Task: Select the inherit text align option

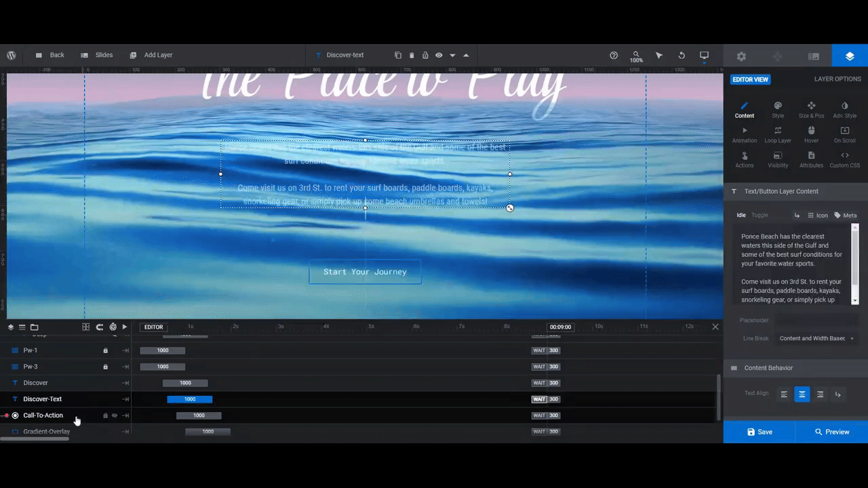Action: (x=838, y=394)
